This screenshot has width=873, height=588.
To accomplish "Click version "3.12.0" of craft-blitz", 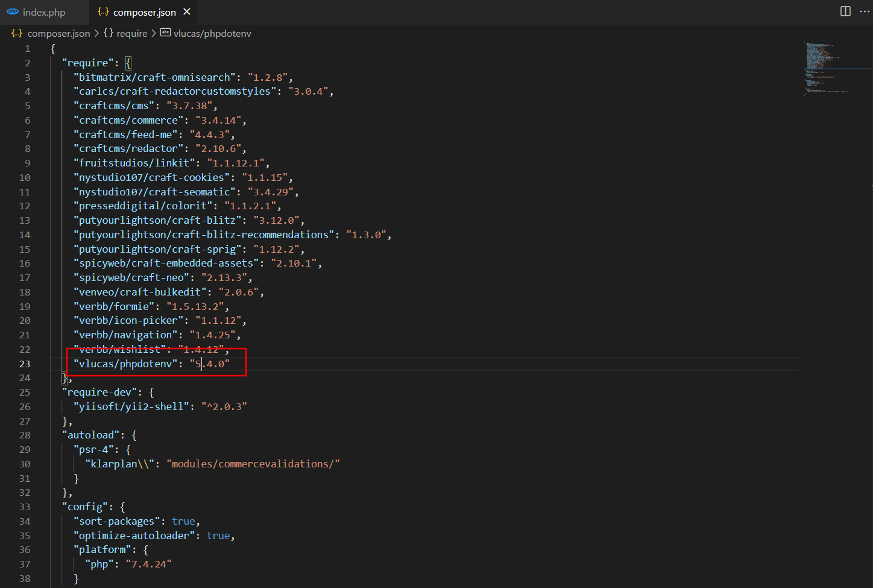I will 277,220.
